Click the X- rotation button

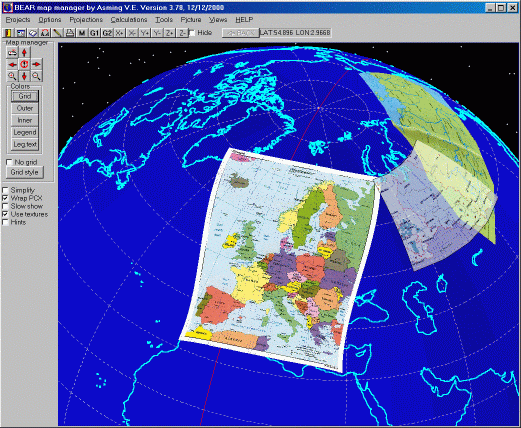point(132,33)
